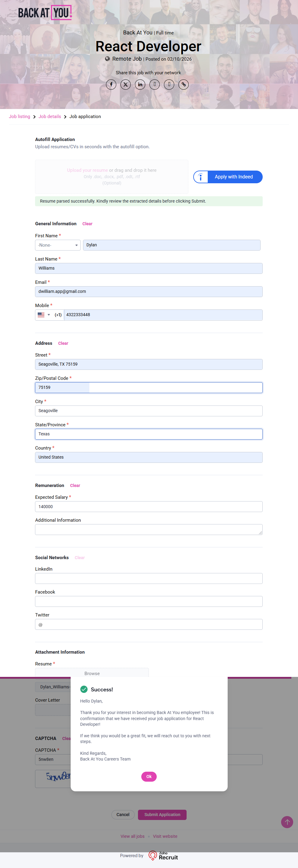Open the name salutation -None- dropdown
298x868 pixels.
(x=58, y=245)
